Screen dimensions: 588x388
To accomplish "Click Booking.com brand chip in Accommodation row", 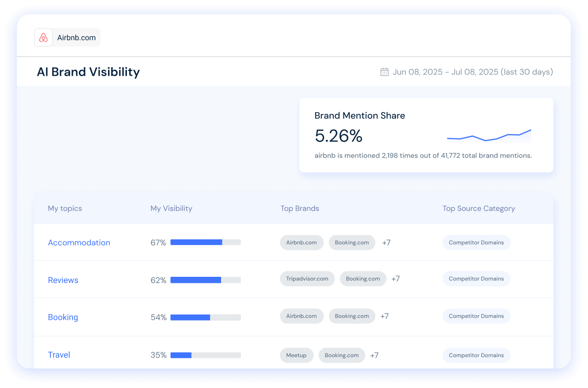I will click(352, 243).
